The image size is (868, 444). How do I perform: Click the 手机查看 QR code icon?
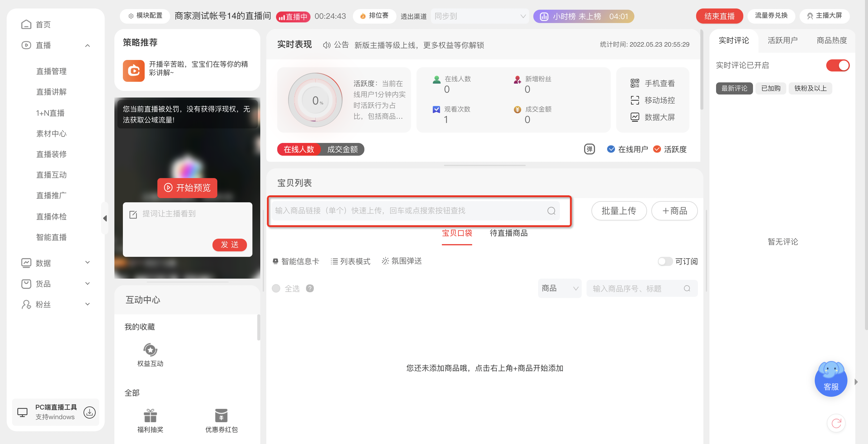tap(634, 83)
